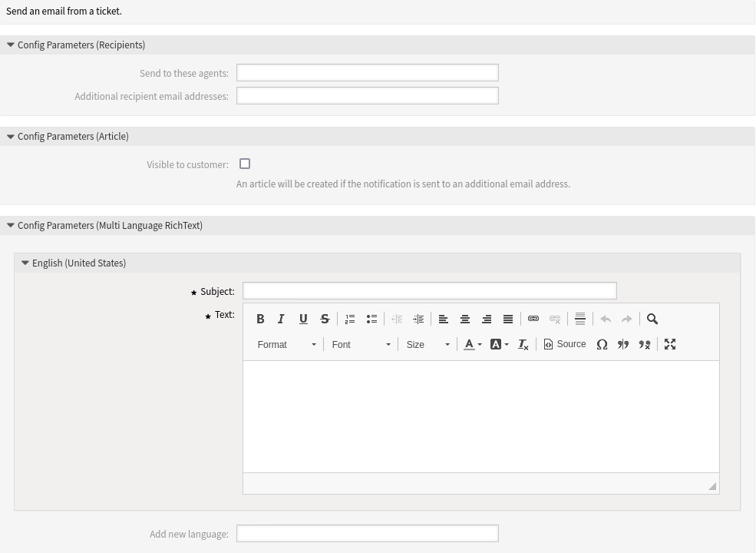Viewport: 756px width, 553px height.
Task: Click the Subject input field
Action: [x=430, y=291]
